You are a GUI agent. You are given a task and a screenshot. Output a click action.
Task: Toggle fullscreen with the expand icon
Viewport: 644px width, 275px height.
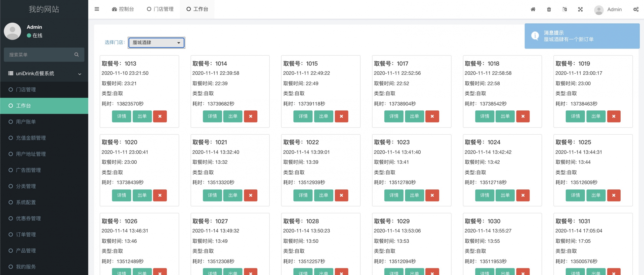coord(580,9)
